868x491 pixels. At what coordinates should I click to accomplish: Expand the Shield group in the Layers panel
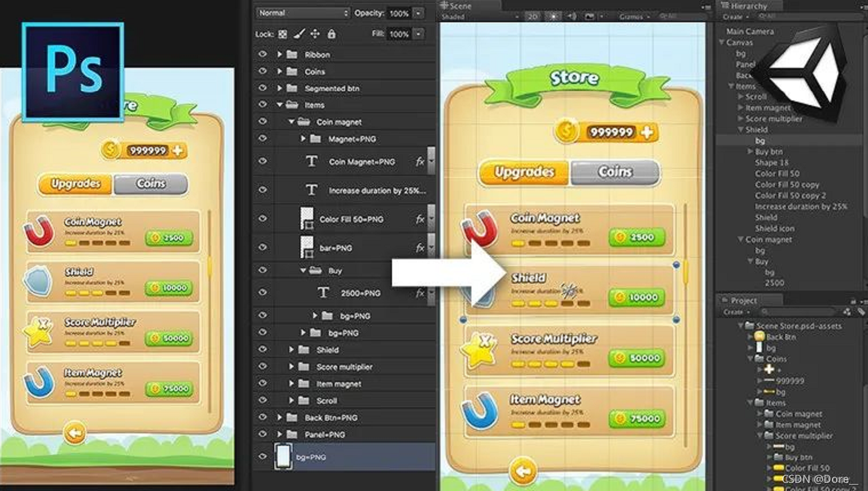click(290, 349)
